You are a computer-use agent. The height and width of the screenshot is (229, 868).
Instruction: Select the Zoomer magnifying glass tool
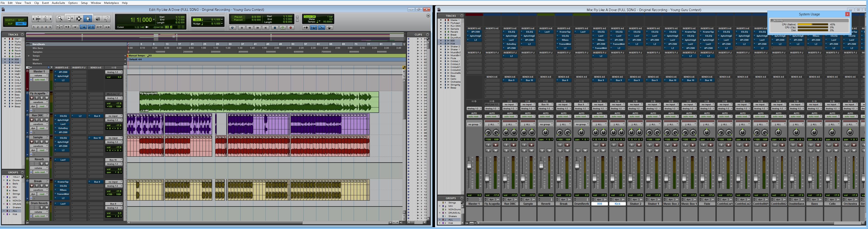pyautogui.click(x=60, y=19)
